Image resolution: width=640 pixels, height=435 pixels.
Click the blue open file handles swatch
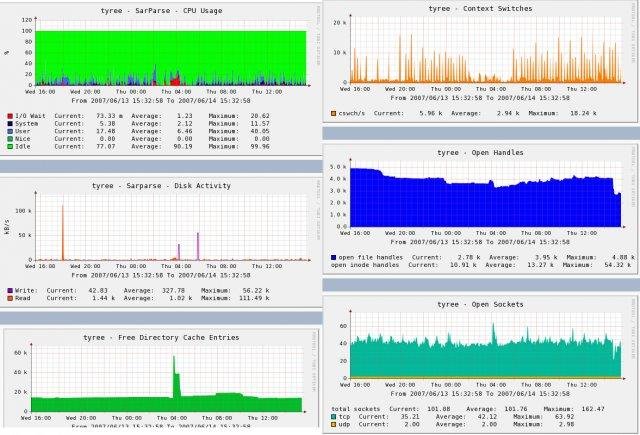pyautogui.click(x=333, y=257)
